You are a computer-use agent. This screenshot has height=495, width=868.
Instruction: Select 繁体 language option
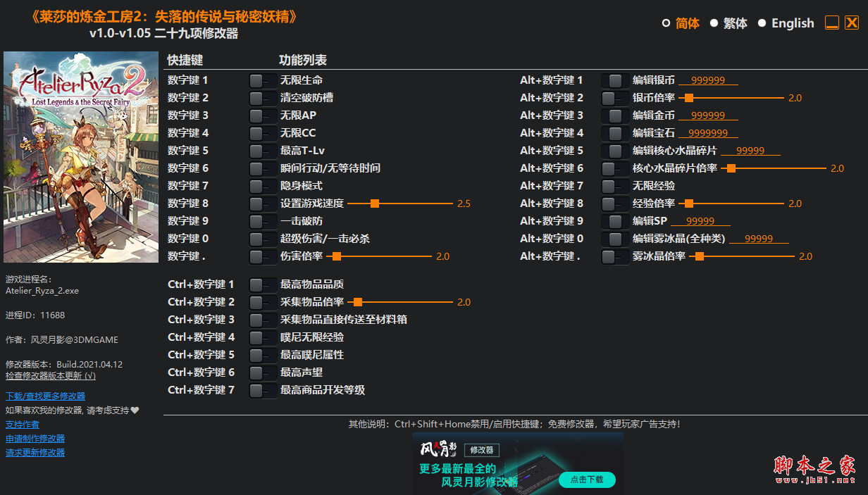tap(728, 23)
